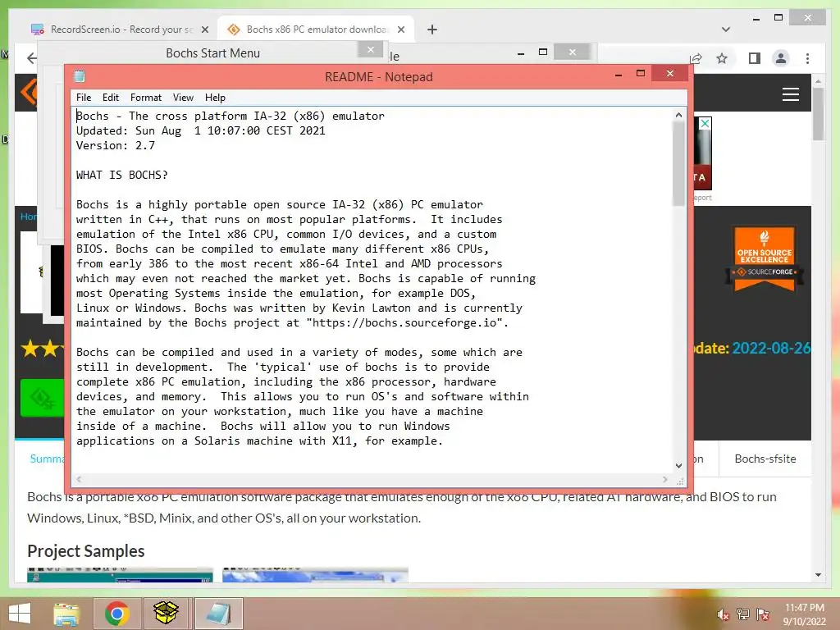Open the Format menu in Notepad
Viewport: 840px width, 630px height.
pos(146,98)
